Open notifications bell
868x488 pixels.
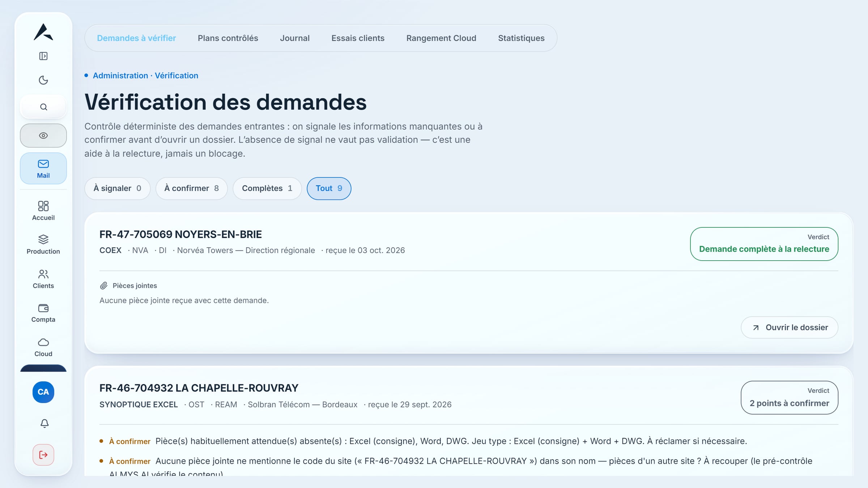click(x=44, y=423)
